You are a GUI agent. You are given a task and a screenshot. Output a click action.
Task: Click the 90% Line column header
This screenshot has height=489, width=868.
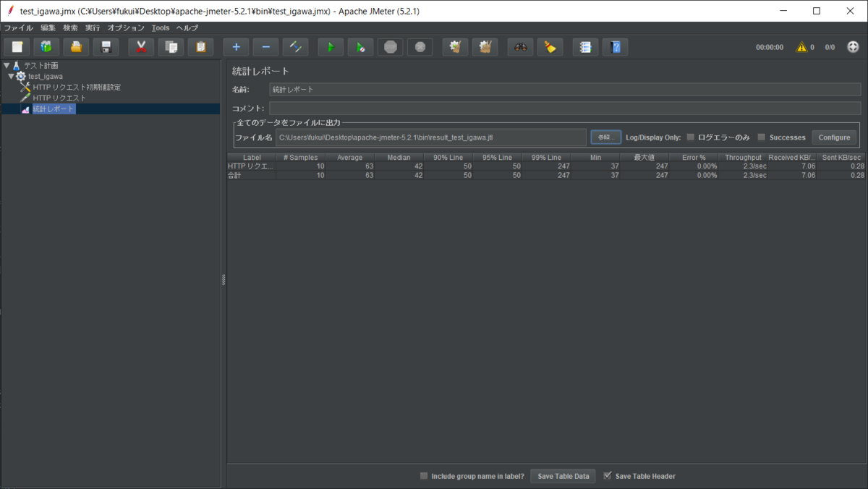click(x=448, y=157)
